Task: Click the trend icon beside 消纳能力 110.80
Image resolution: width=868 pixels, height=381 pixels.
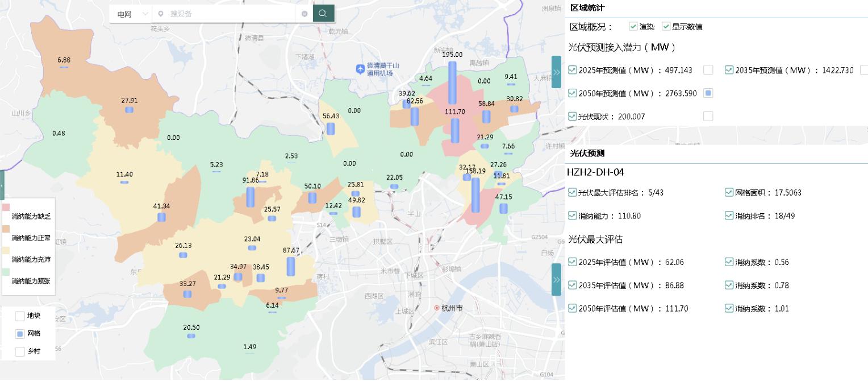Action: coord(571,216)
